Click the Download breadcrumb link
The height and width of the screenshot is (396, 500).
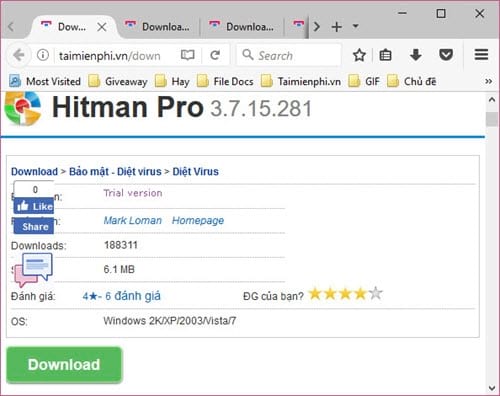pyautogui.click(x=34, y=172)
